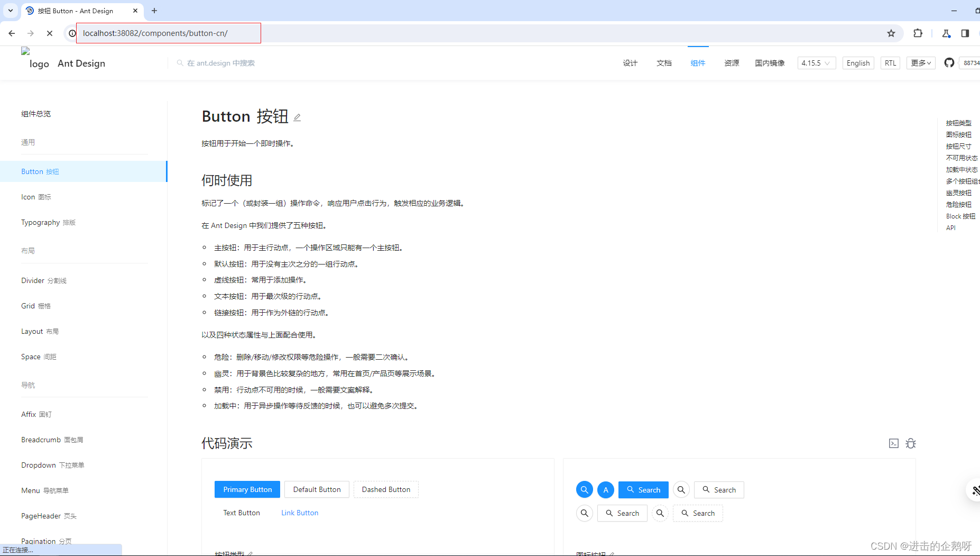Open the tab search chevron
Viewport: 980px width, 556px height.
(11, 11)
